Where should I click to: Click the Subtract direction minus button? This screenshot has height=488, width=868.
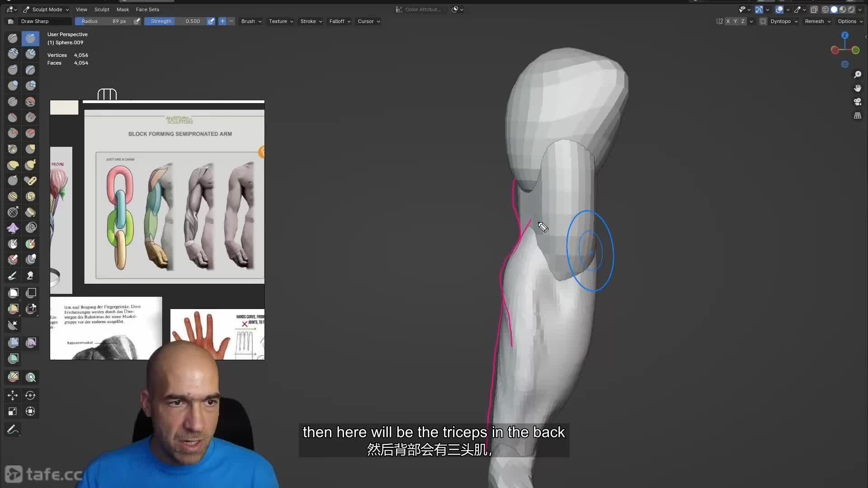(x=231, y=21)
